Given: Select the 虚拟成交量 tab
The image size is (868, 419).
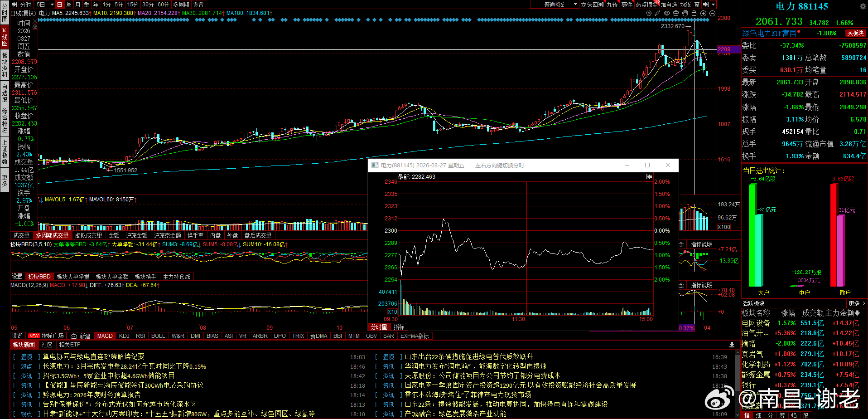Looking at the screenshot, I should point(88,235).
